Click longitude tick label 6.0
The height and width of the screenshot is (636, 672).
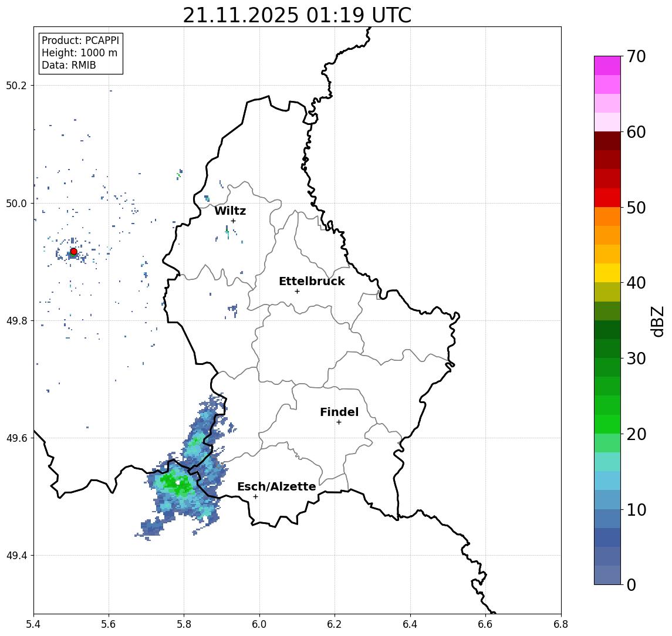click(259, 624)
